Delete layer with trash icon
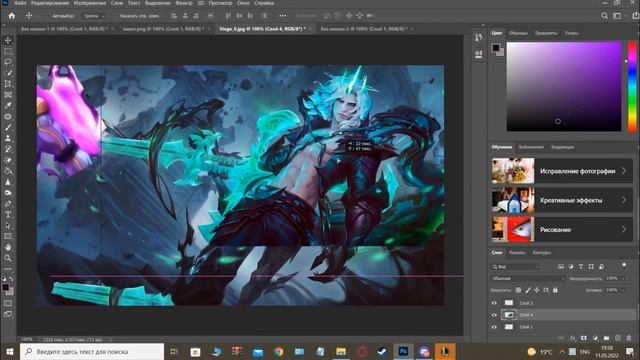640x360 pixels. [629, 338]
